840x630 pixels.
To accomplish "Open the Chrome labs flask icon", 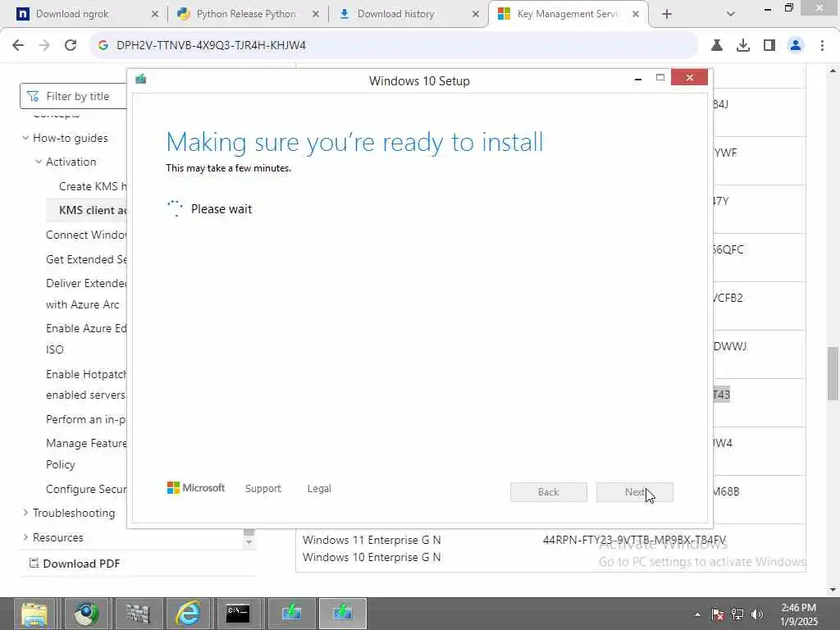I will [717, 46].
